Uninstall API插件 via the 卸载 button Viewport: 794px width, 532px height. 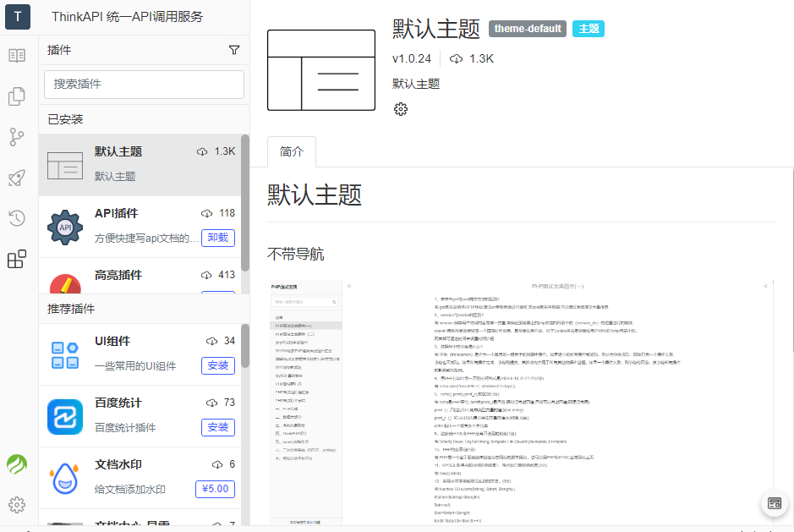coord(217,237)
